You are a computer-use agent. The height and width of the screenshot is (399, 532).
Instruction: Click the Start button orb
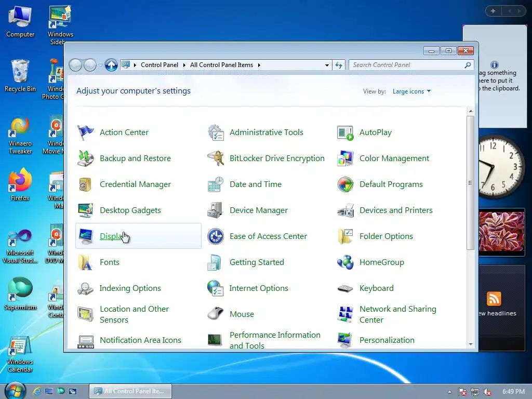[15, 391]
